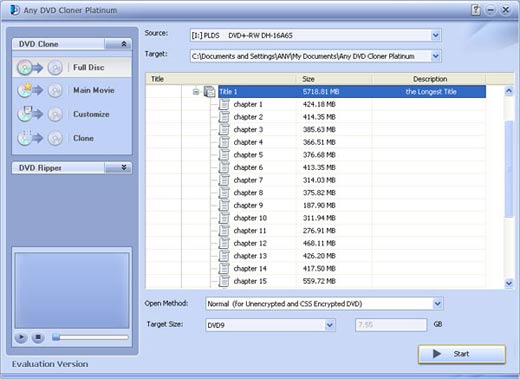520x379 pixels.
Task: Click the 187.90 MB size cell
Action: point(319,206)
